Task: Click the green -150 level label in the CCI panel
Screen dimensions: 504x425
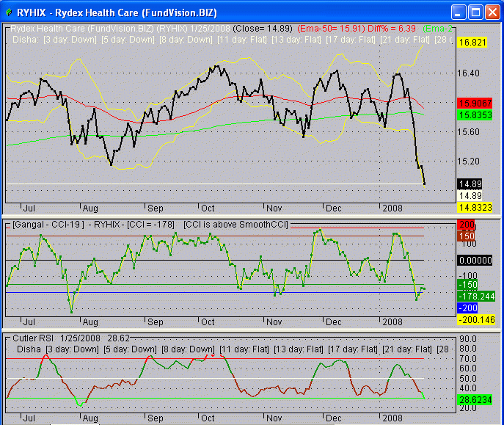Action: coord(467,285)
